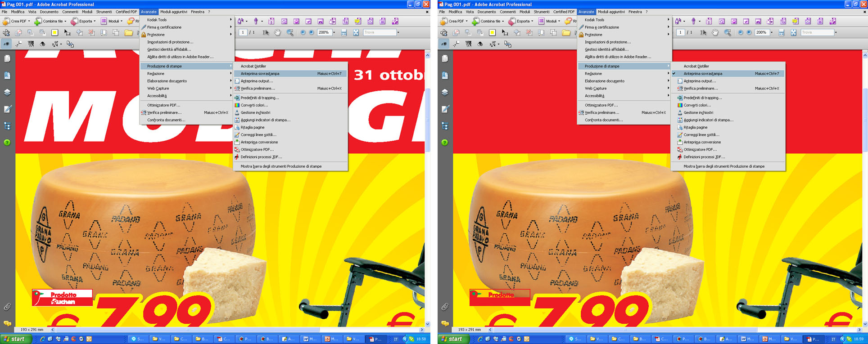Open Comments panel icon in right window

[445, 323]
